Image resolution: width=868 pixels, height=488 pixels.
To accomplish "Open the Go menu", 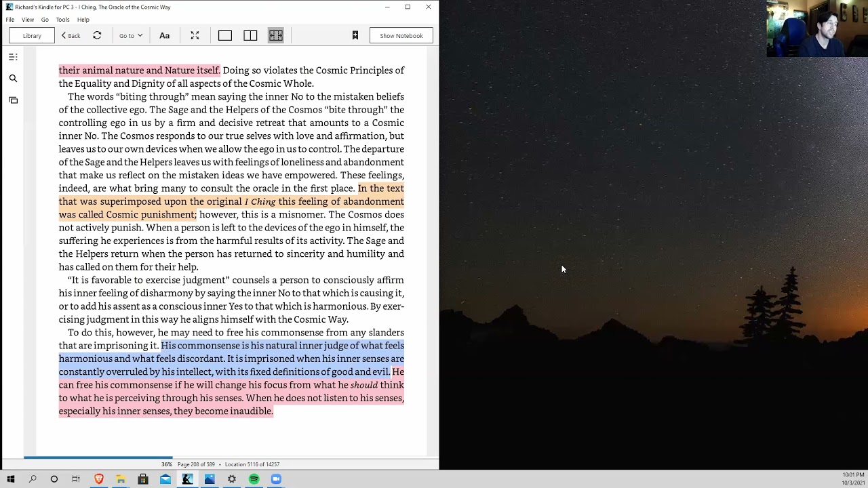I will tap(45, 20).
